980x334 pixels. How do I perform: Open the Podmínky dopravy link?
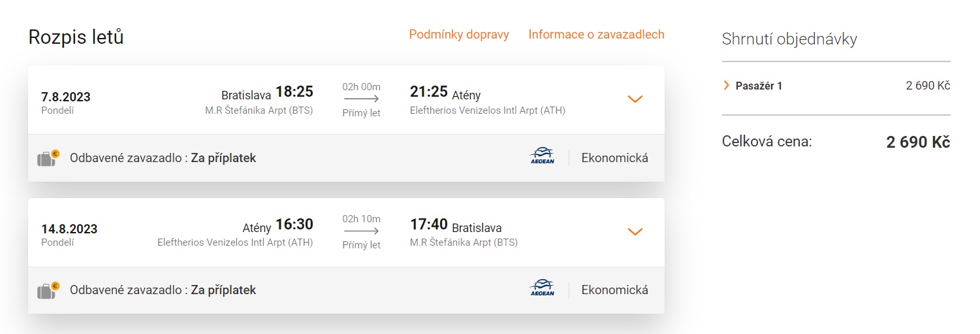pos(459,35)
